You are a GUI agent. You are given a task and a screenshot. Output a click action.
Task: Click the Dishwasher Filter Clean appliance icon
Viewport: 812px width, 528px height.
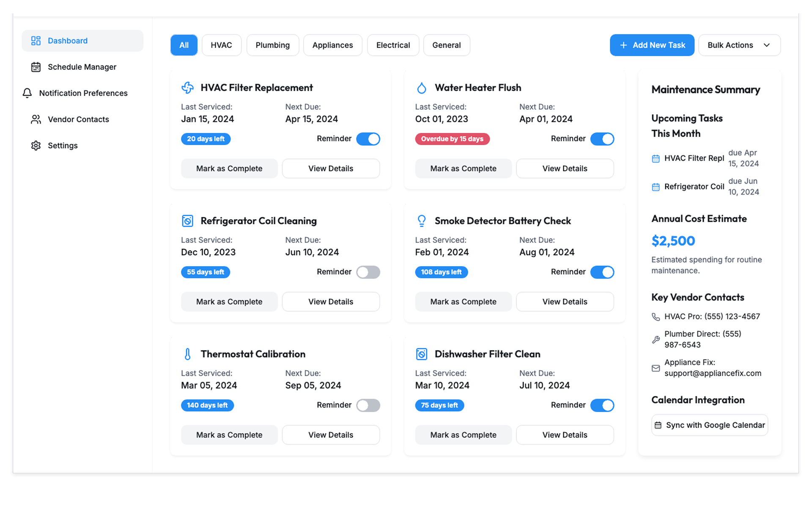pyautogui.click(x=421, y=354)
